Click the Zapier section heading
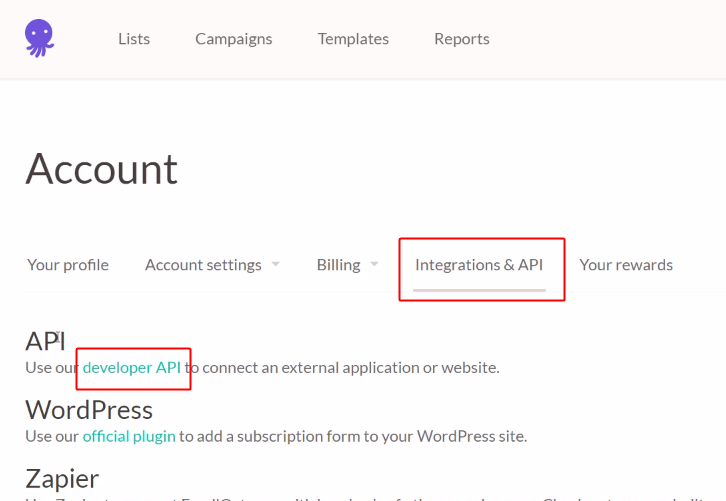Screen dimensions: 726x501 coord(62,479)
